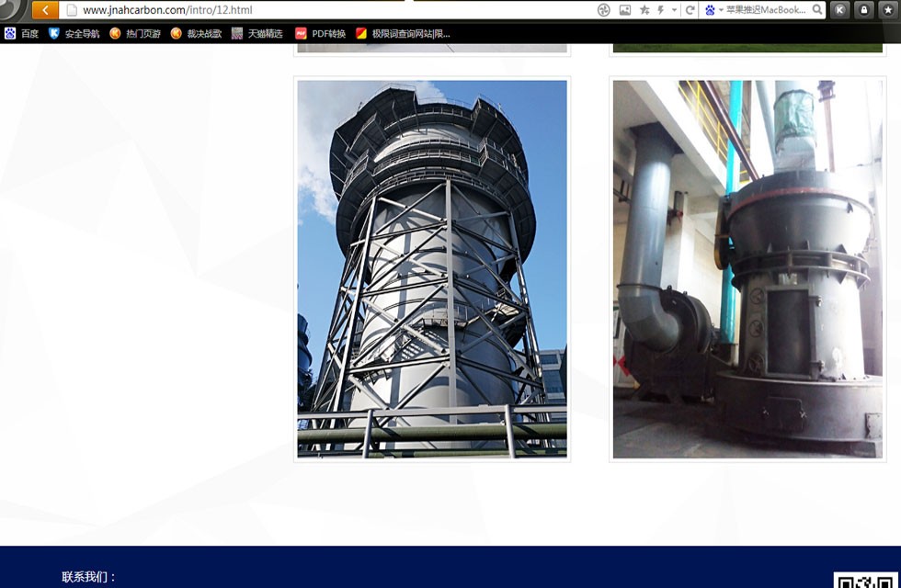Click the picture mode icon in address bar

pos(625,10)
